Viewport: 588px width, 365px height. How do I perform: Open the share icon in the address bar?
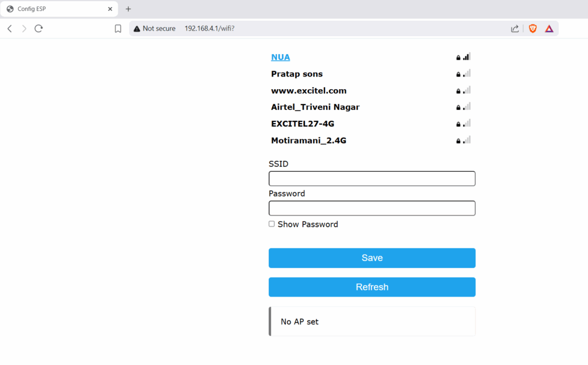click(515, 29)
